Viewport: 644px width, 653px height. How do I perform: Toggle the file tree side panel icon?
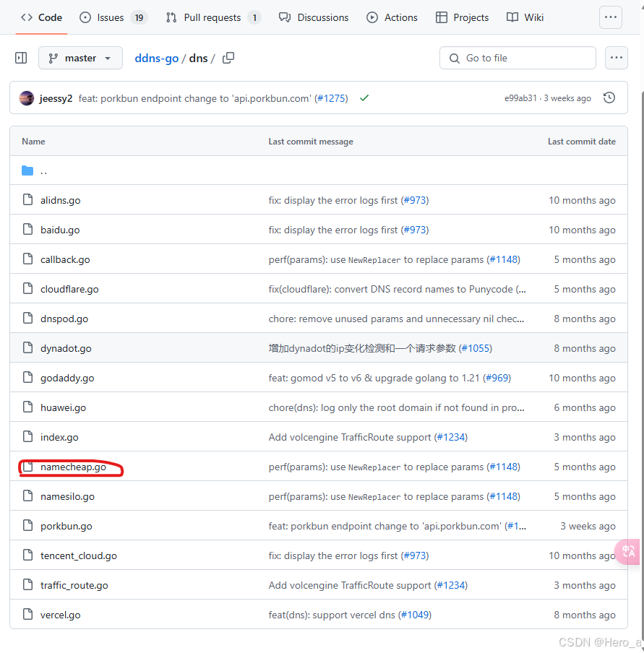[21, 58]
